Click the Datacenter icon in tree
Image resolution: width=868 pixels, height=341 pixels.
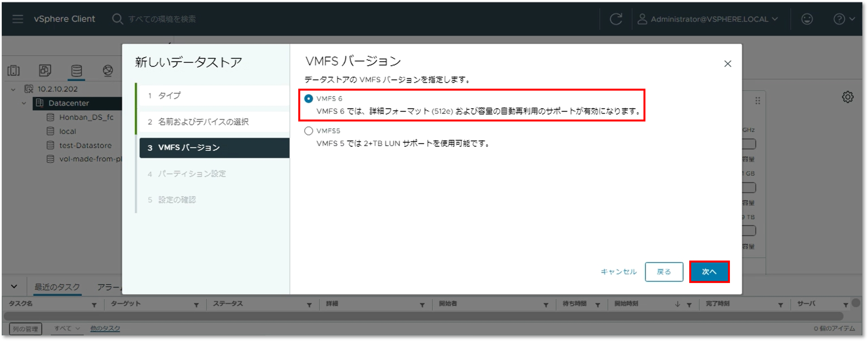click(40, 103)
